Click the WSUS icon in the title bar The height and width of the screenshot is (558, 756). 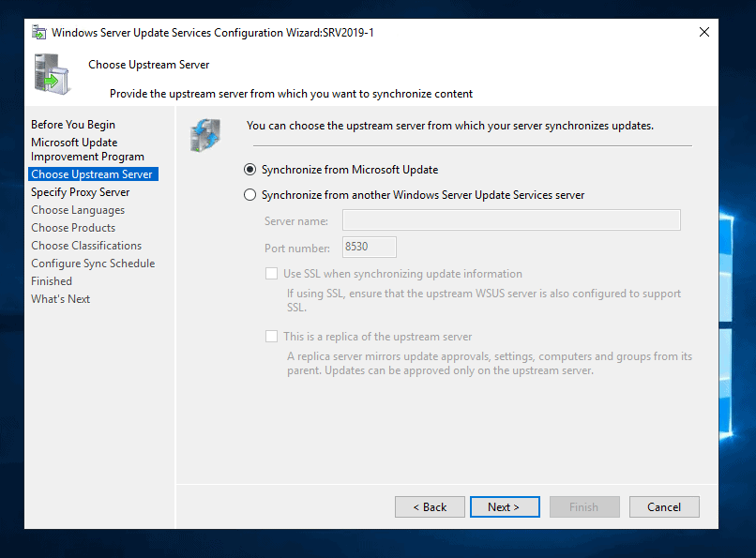[38, 31]
